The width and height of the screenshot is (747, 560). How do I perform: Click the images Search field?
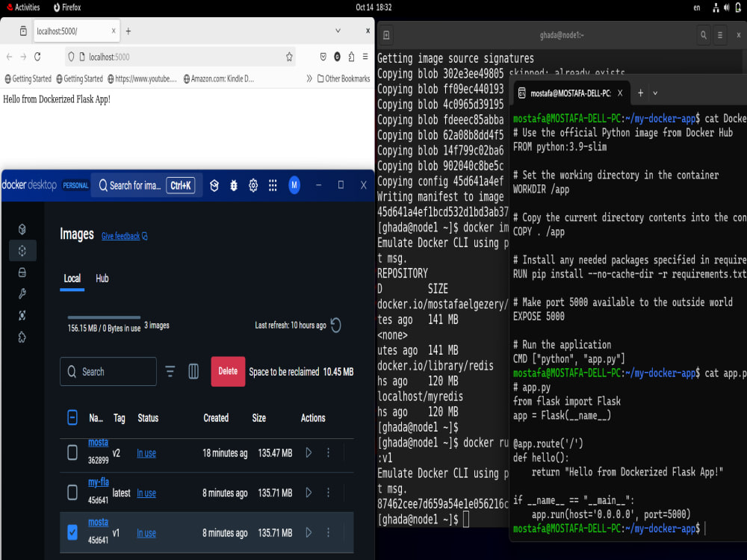108,371
